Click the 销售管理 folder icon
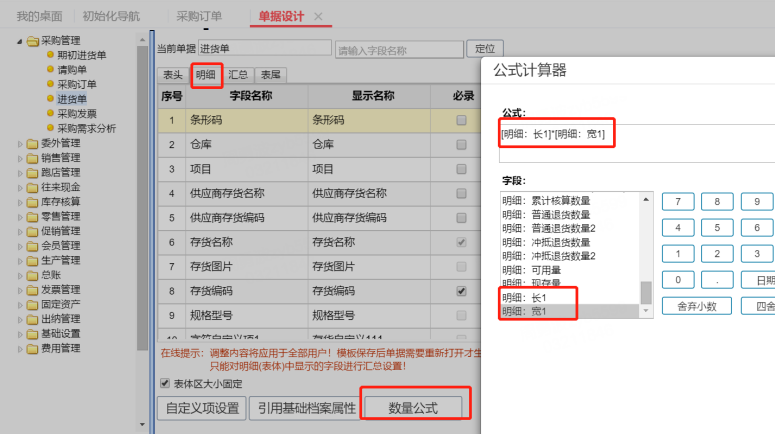Image resolution: width=775 pixels, height=435 pixels. [x=33, y=158]
